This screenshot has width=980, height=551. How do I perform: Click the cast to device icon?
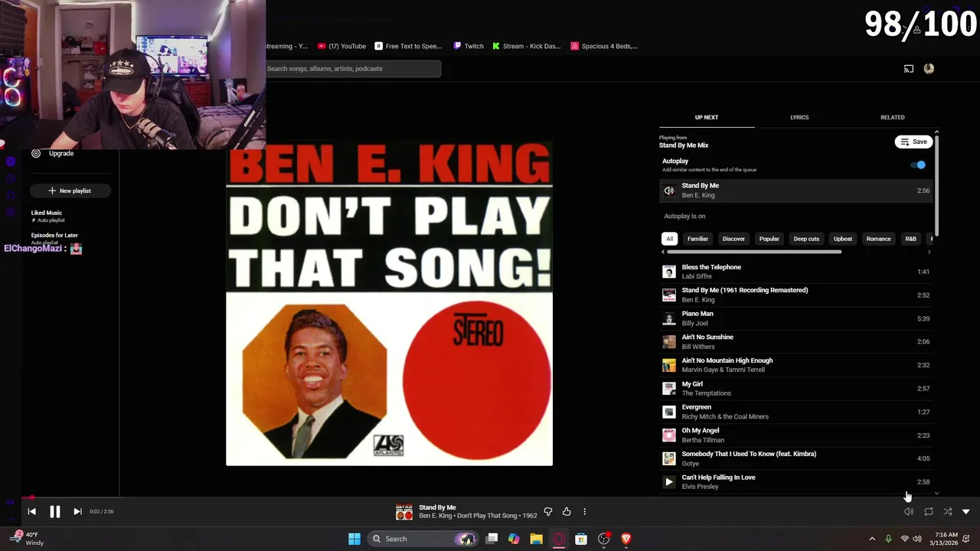[909, 69]
